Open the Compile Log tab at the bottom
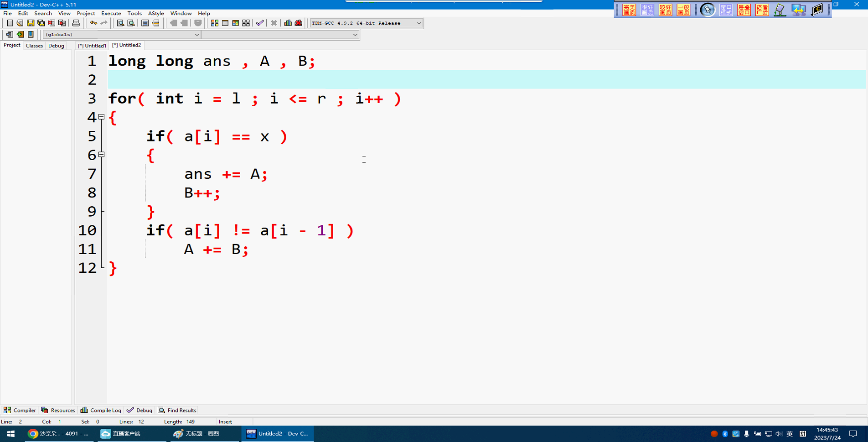 [101, 410]
